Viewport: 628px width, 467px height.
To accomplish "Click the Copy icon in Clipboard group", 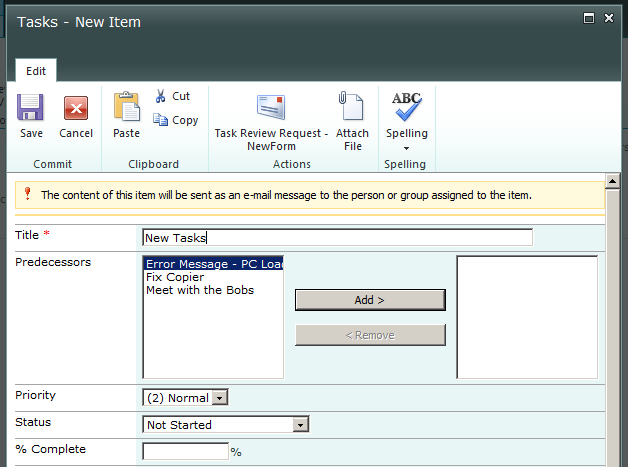I will click(161, 120).
